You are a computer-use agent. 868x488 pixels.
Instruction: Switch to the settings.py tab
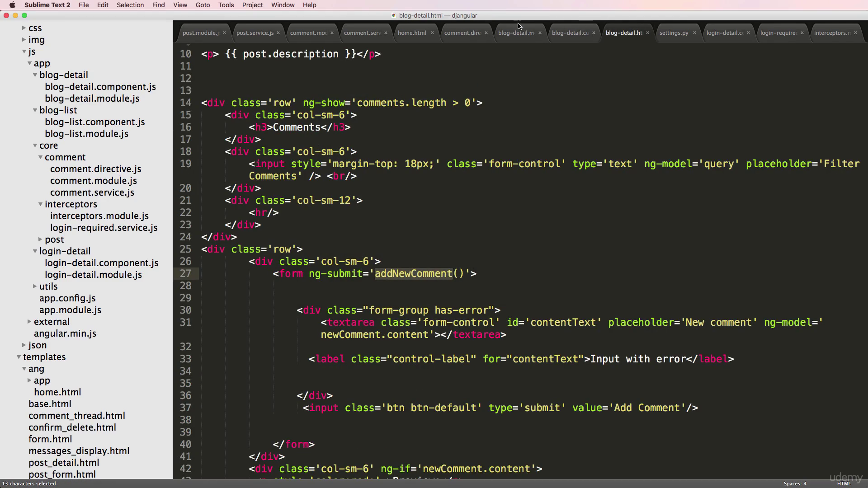(674, 33)
